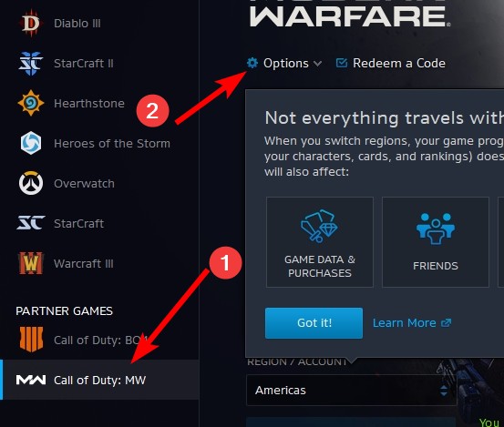The image size is (504, 427).
Task: Select the Overwatch logo icon
Action: pos(31,183)
